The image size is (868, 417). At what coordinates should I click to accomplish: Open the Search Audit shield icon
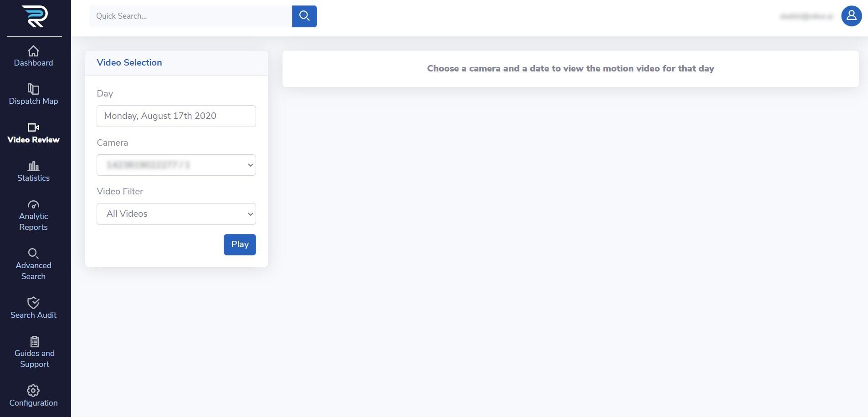pos(33,303)
